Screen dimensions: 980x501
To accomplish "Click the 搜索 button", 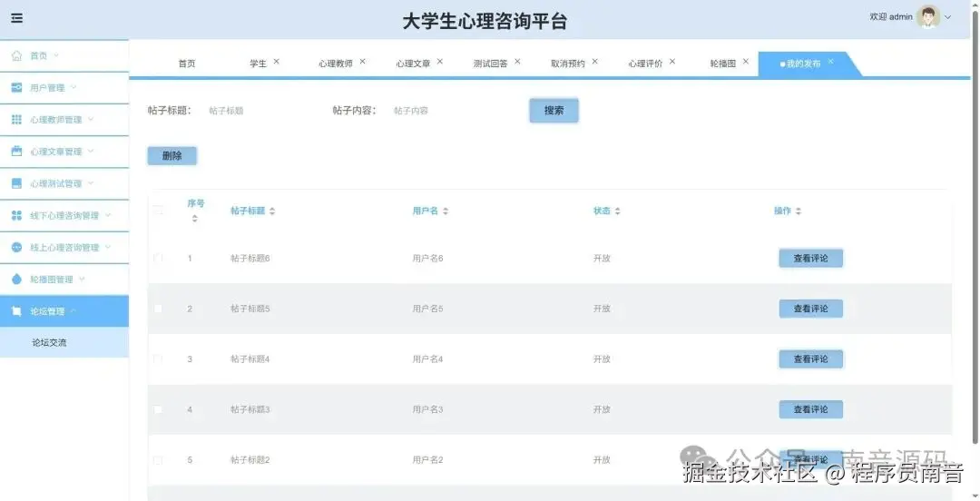I will [554, 111].
